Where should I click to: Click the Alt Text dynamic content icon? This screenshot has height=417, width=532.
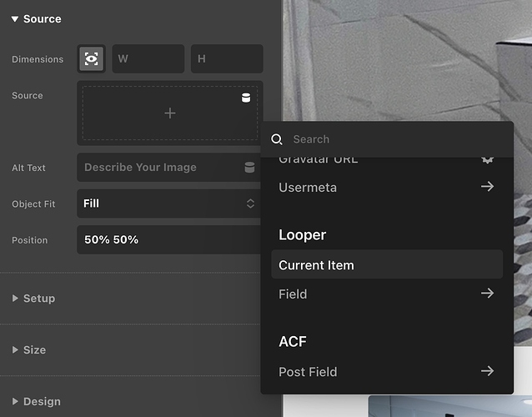249,168
